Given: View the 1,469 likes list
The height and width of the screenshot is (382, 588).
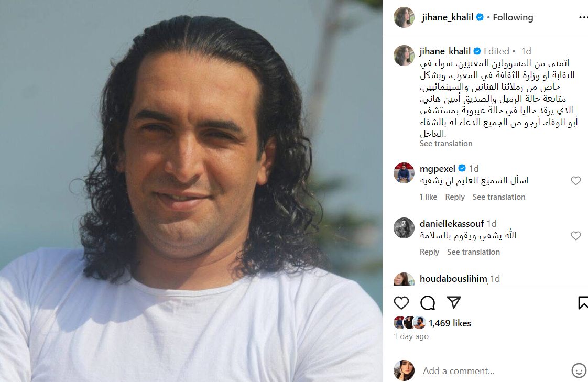Looking at the screenshot, I should coord(450,323).
